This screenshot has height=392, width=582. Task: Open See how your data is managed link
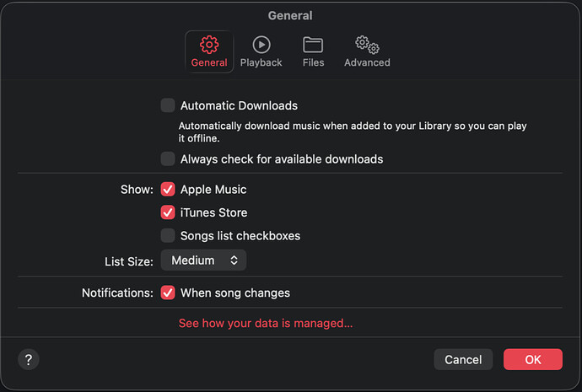[x=266, y=323]
